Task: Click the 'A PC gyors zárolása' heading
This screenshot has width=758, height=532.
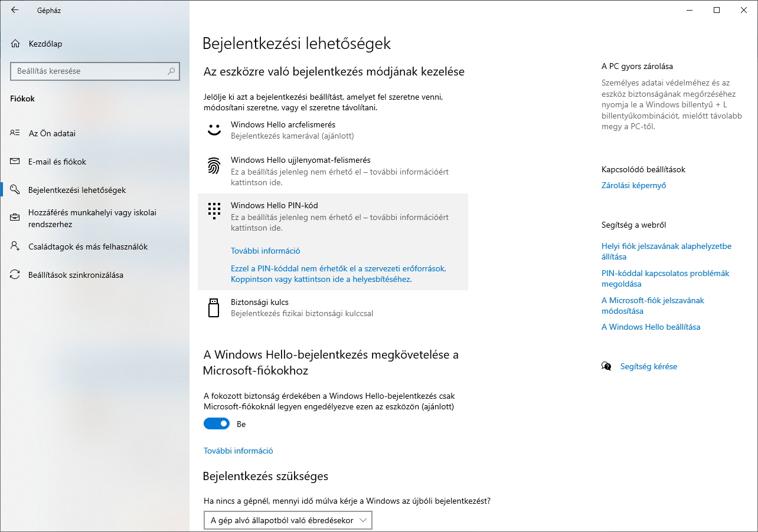Action: coord(637,67)
